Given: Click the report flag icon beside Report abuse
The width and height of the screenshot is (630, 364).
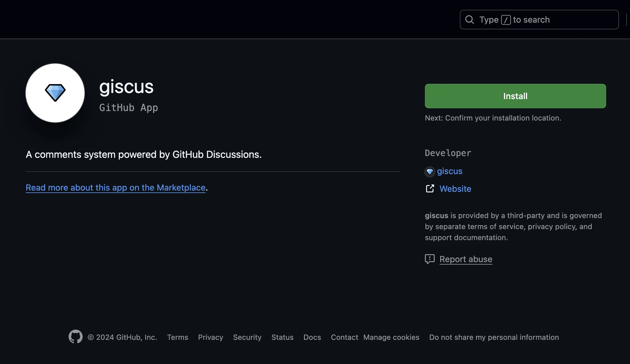Looking at the screenshot, I should 430,259.
